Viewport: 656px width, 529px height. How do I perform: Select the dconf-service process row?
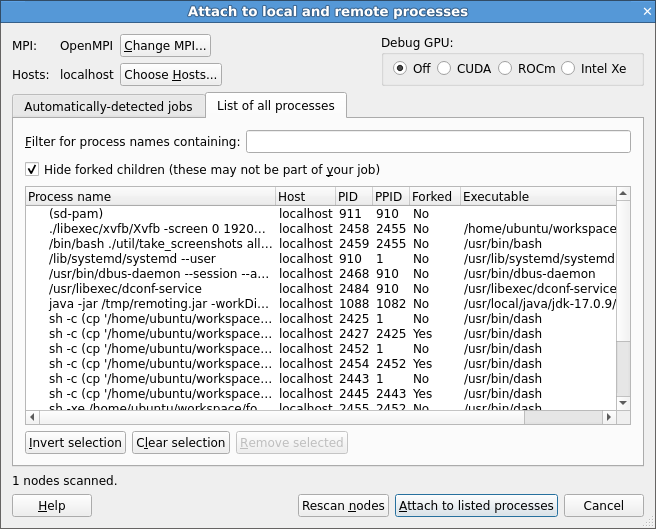pos(321,289)
